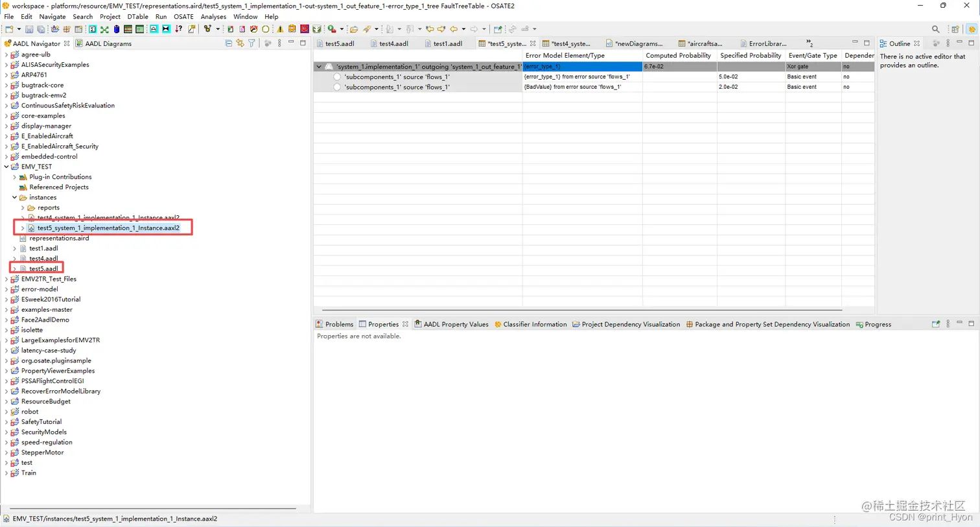
Task: Open the Problems tab
Action: pyautogui.click(x=334, y=324)
